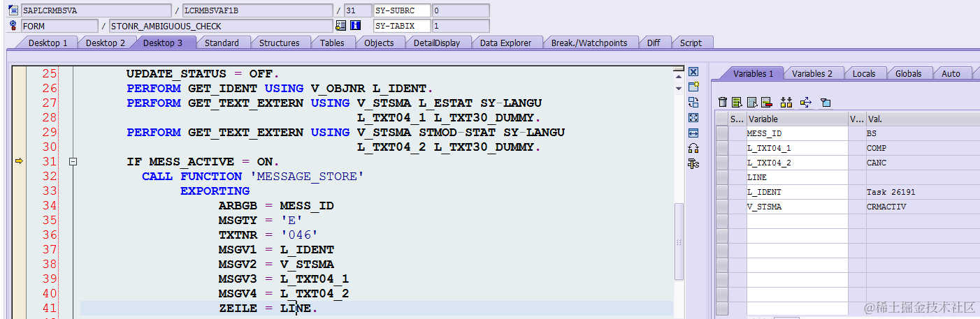Open the Data Explorer tab
980x319 pixels.
[x=505, y=43]
